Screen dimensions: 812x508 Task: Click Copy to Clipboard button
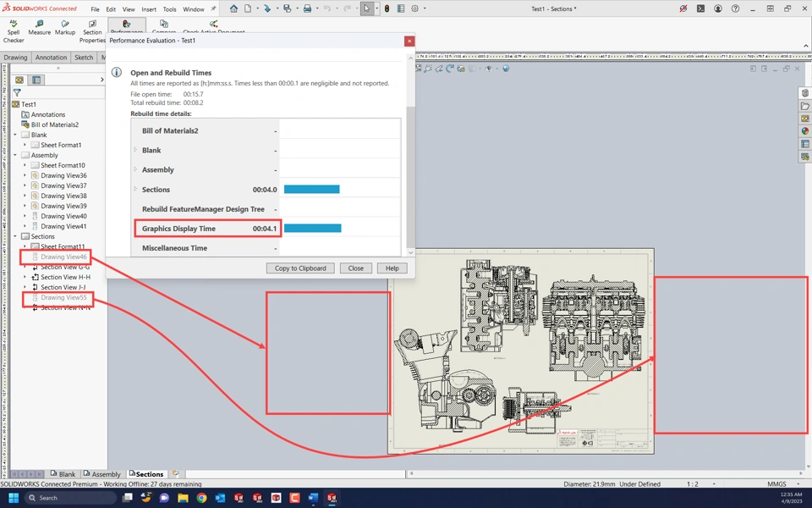click(300, 268)
